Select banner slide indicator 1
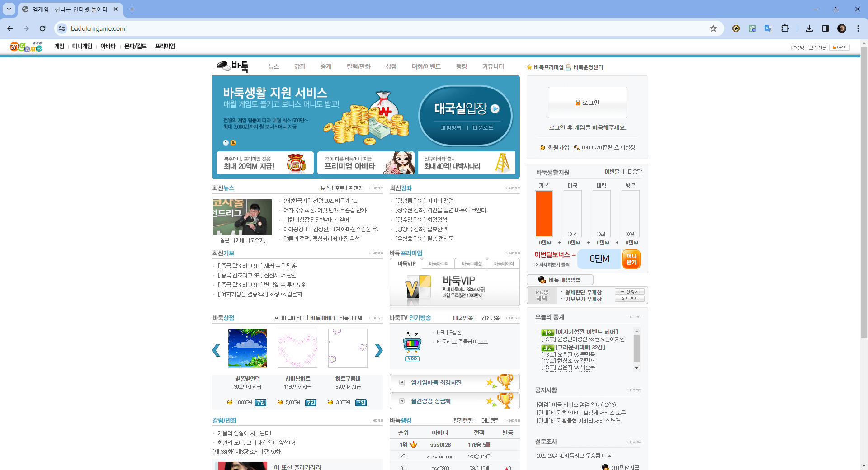Viewport: 868px width, 470px height. pos(226,143)
